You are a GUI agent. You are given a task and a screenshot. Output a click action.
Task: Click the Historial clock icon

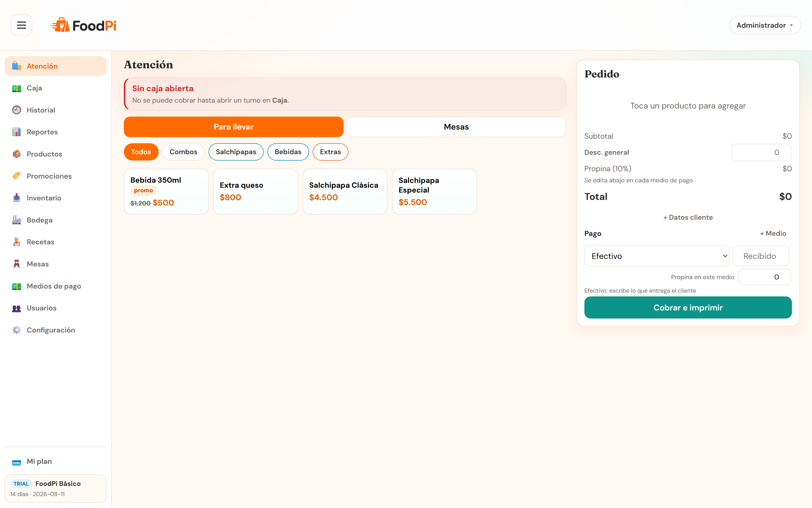pyautogui.click(x=16, y=110)
